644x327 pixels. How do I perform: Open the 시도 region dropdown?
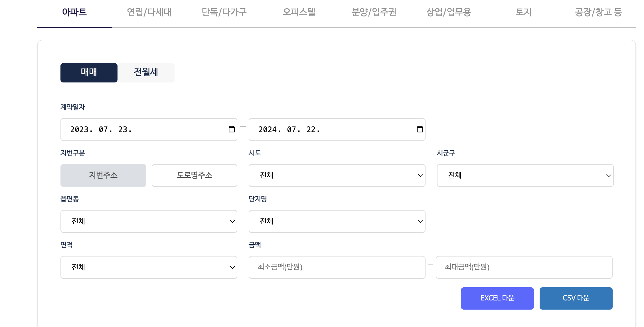(337, 175)
